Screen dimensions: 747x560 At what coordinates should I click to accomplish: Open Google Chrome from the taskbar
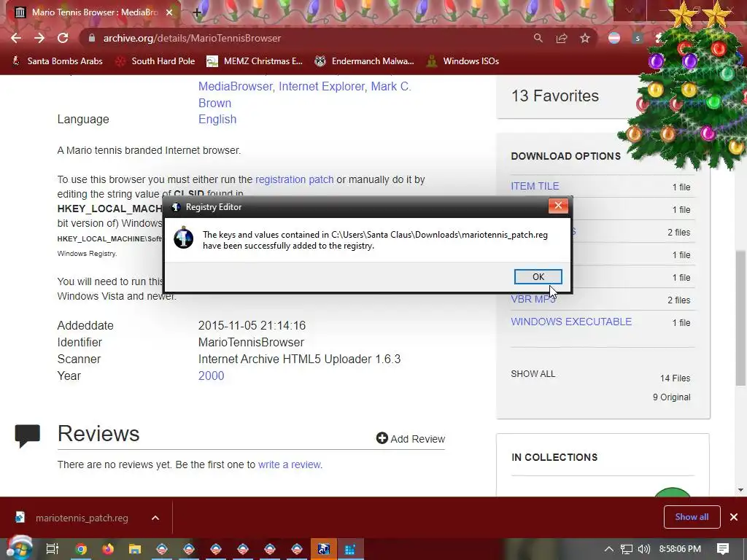point(81,549)
